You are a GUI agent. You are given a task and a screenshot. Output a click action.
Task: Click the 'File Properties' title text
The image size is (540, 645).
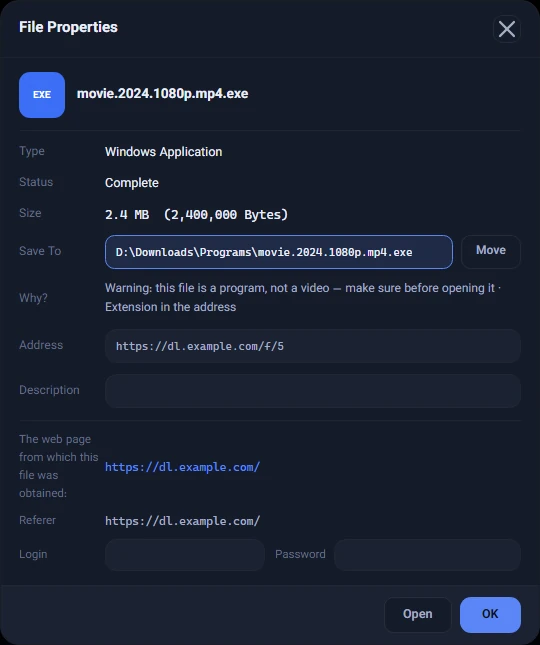click(x=68, y=27)
